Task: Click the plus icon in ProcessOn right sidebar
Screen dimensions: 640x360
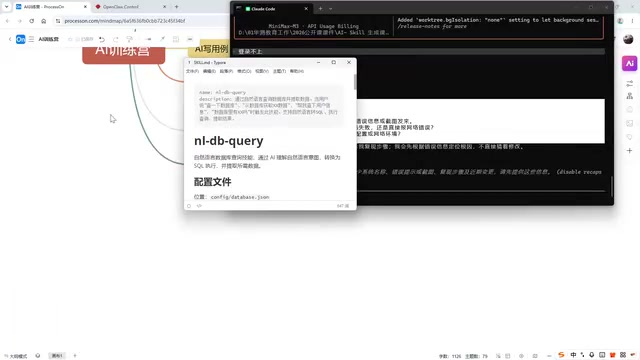Action: click(x=629, y=151)
